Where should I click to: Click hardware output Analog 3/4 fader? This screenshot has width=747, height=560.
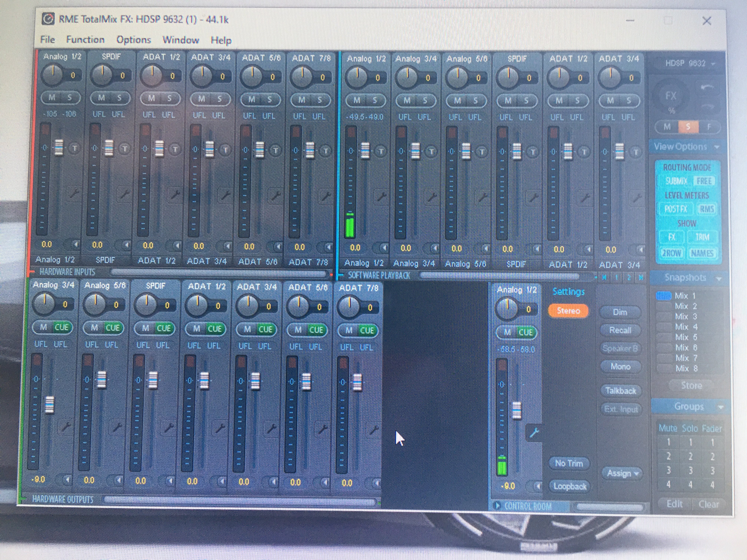point(49,404)
